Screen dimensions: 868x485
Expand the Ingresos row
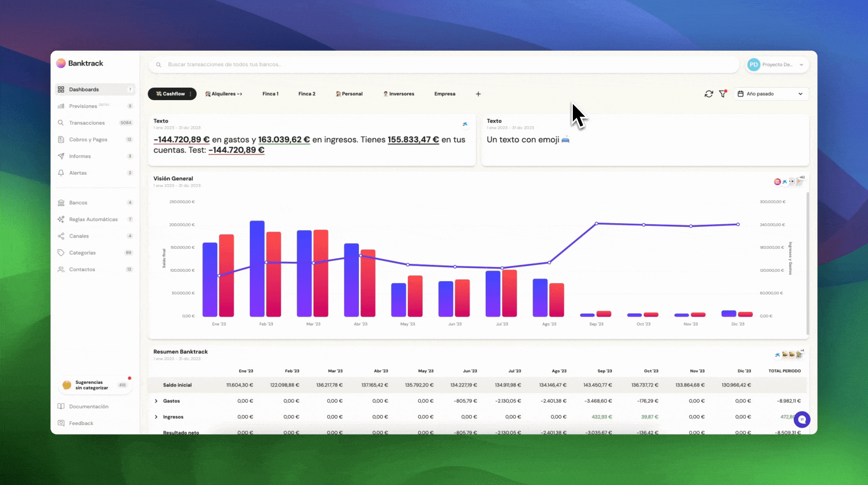tap(156, 417)
